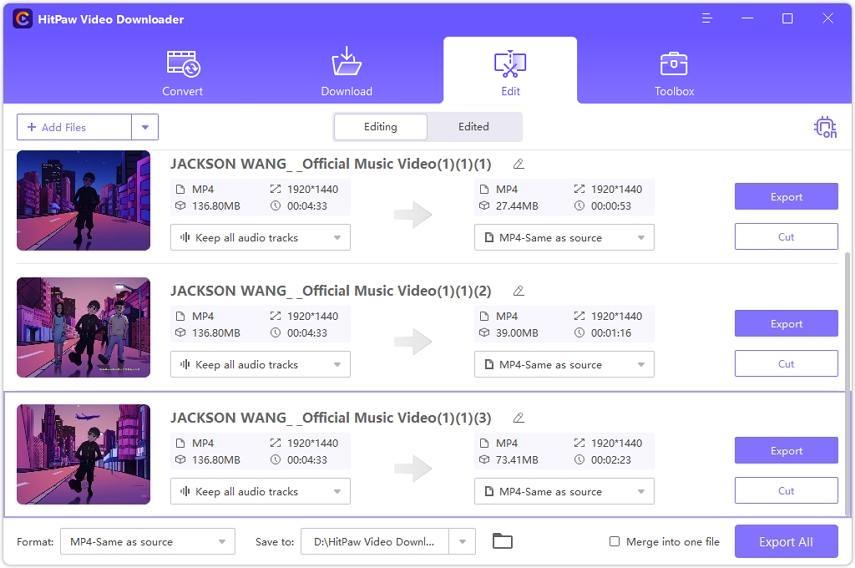Open audio tracks dropdown for video (1)(1)(1)
Image resolution: width=855 pixels, height=568 pixels.
click(x=260, y=238)
